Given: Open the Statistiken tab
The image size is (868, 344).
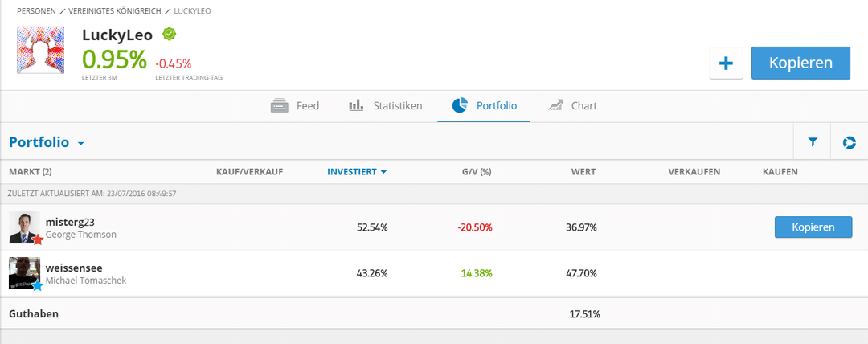Looking at the screenshot, I should pyautogui.click(x=385, y=105).
